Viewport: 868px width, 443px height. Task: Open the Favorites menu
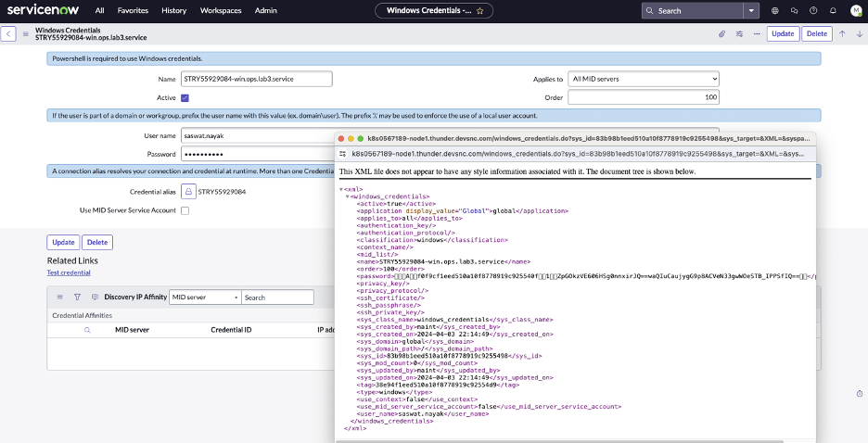[x=133, y=10]
